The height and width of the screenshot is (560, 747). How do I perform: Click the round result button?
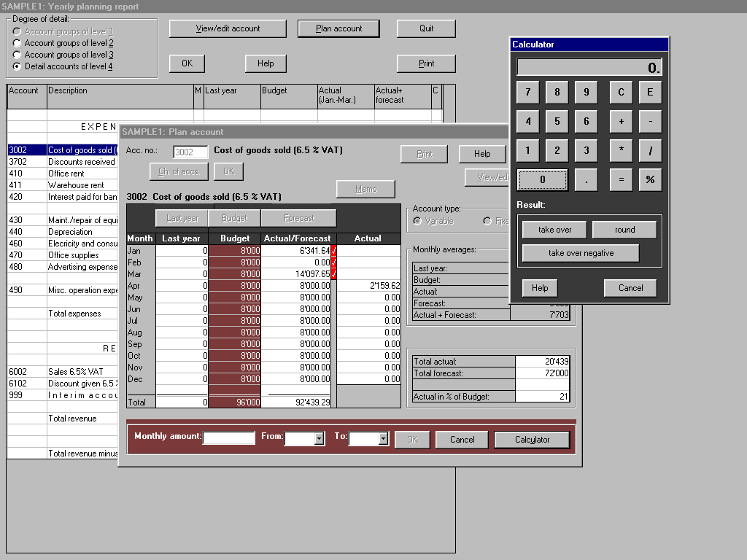[x=624, y=230]
